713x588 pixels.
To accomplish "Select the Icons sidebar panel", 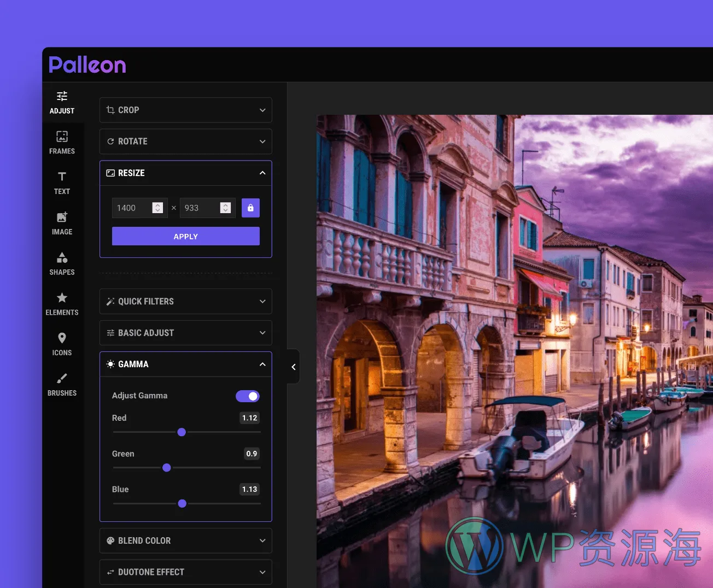I will click(x=62, y=344).
